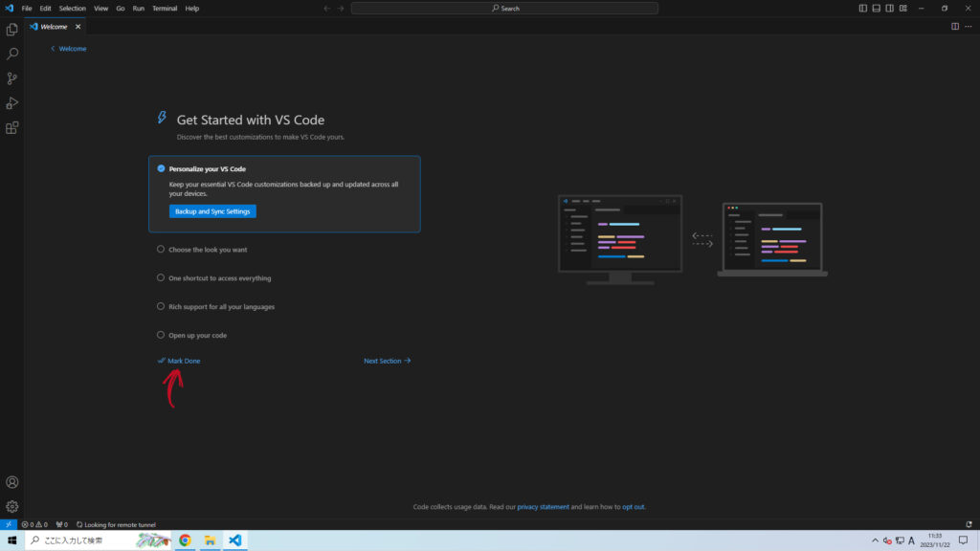Click the settings sync illustration
Image resolution: width=980 pixels, height=551 pixels.
click(x=693, y=239)
